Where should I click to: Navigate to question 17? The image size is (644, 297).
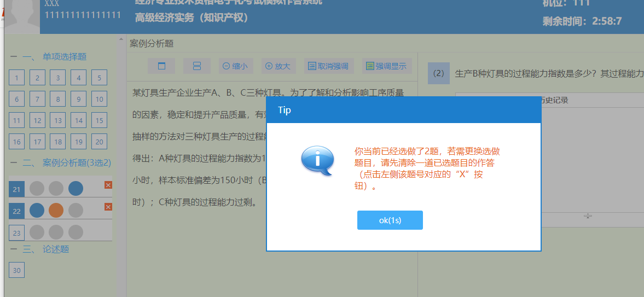37,142
